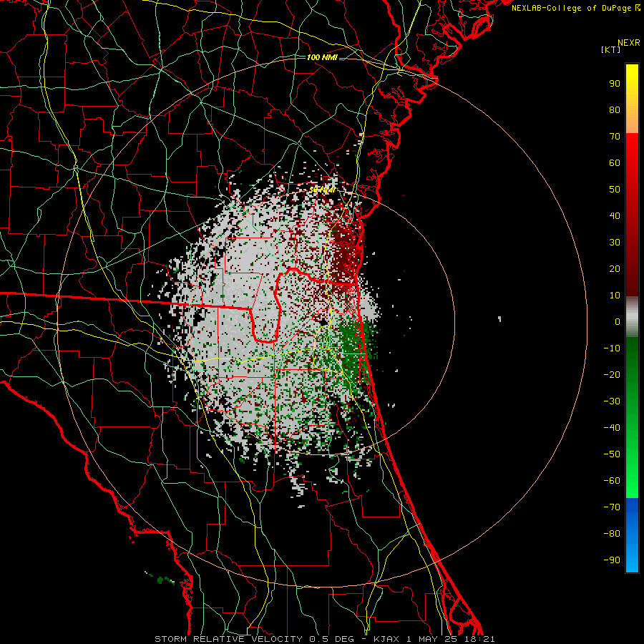Click the -90 value on the velocity scale
Image resolution: width=644 pixels, height=644 pixels.
click(x=612, y=560)
